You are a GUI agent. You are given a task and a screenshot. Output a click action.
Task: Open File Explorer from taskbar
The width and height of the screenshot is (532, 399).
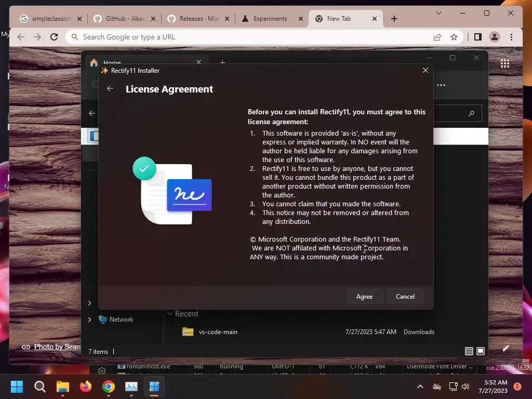63,386
